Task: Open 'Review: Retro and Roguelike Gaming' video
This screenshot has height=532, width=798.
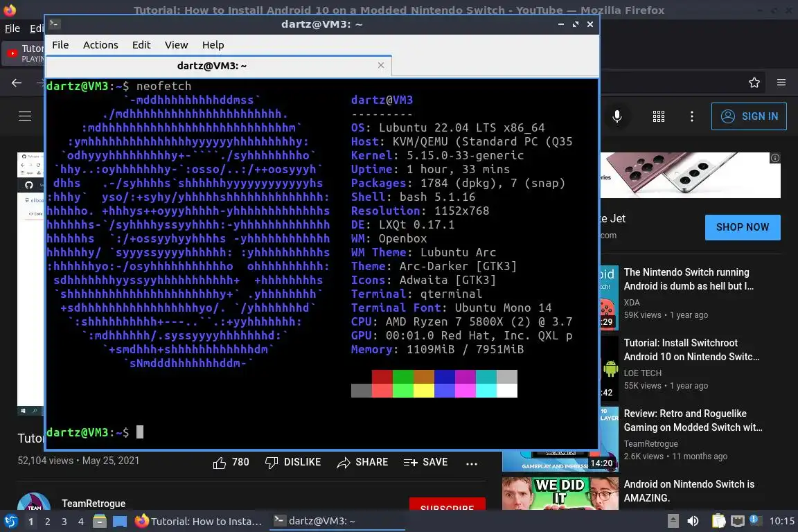Action: 693,420
